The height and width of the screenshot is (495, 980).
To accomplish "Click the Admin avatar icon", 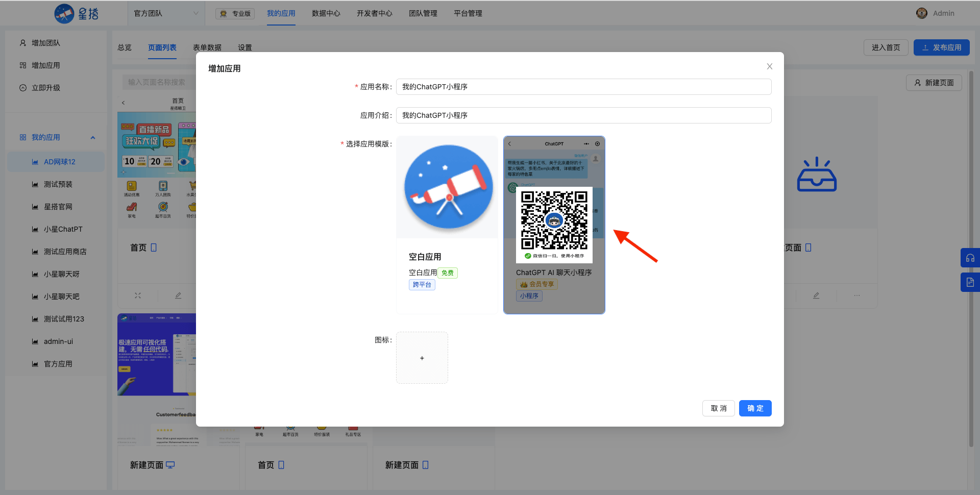I will coord(922,13).
